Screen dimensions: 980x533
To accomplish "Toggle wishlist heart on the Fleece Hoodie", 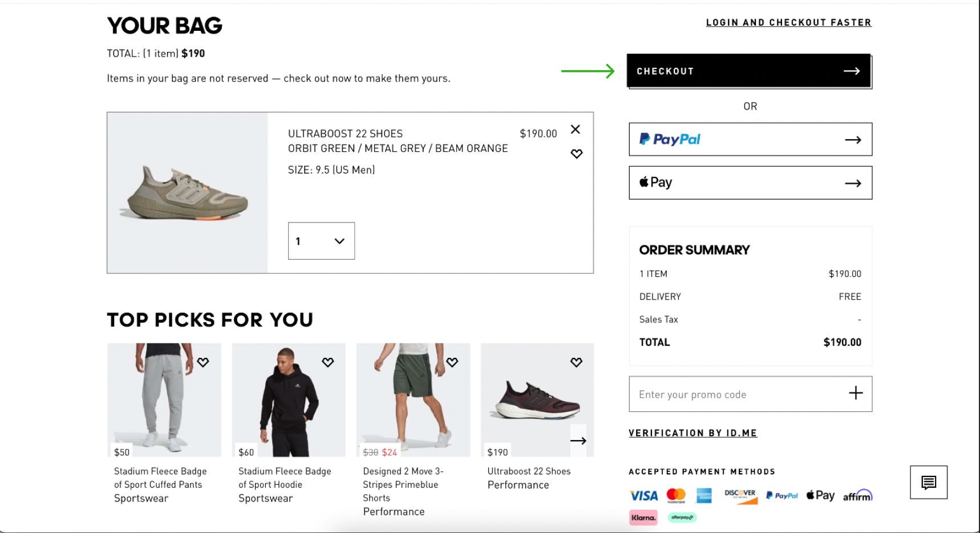I will click(x=327, y=362).
